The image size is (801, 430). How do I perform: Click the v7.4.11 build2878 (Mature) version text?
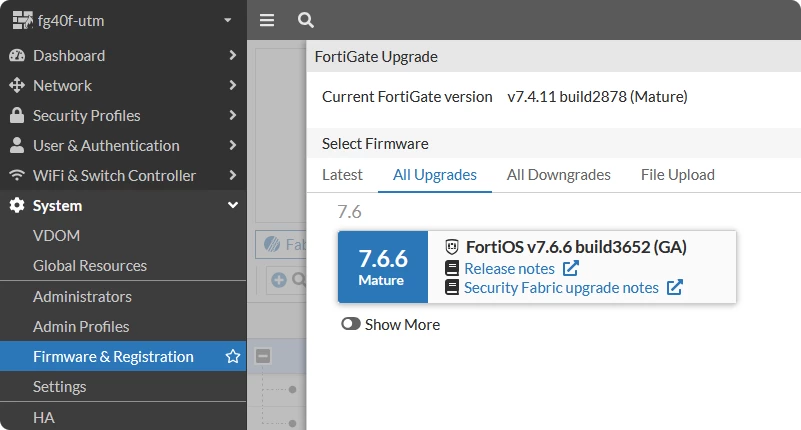coord(597,97)
